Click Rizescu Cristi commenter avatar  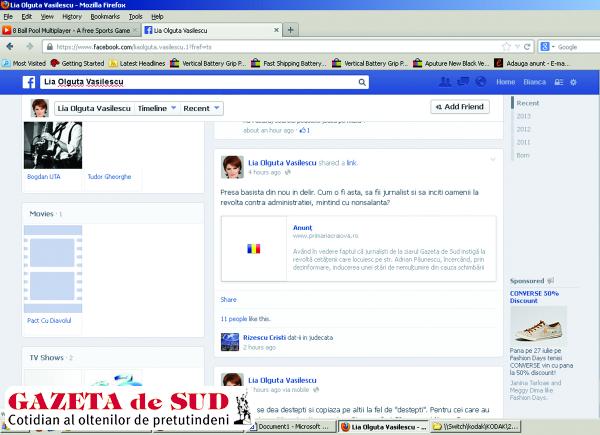point(230,342)
